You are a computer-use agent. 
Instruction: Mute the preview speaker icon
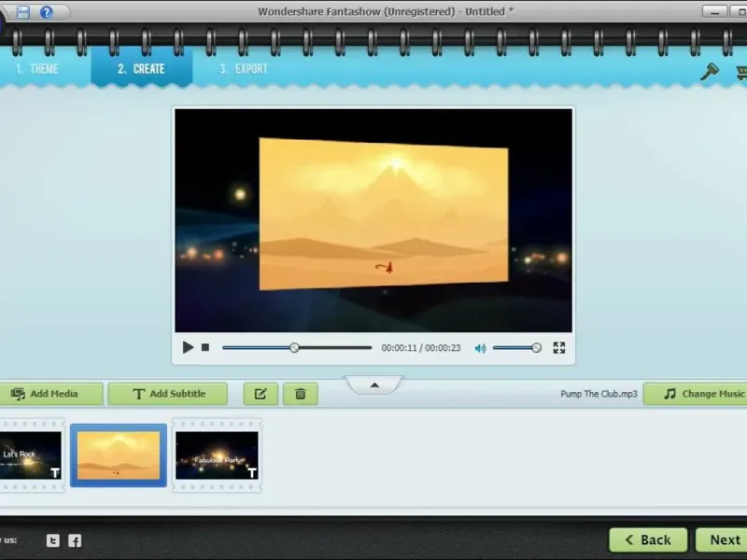pos(480,348)
